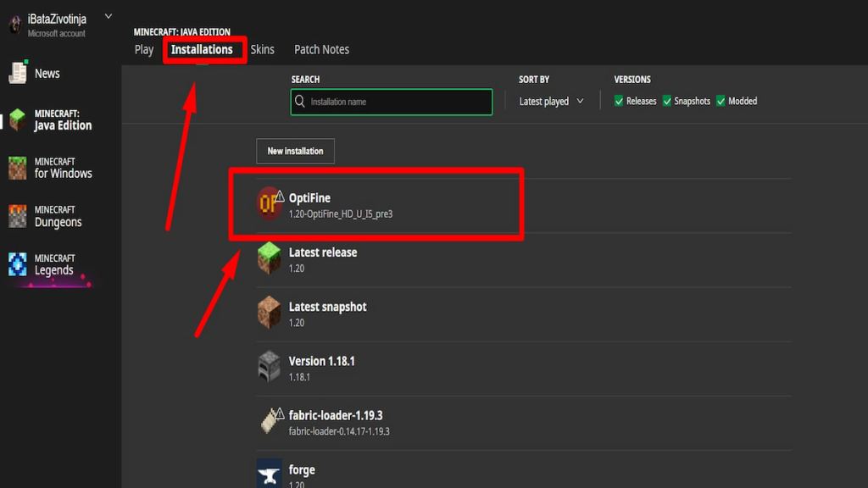Select Minecraft for Windows icon
Viewport: 868px width, 488px height.
17,169
